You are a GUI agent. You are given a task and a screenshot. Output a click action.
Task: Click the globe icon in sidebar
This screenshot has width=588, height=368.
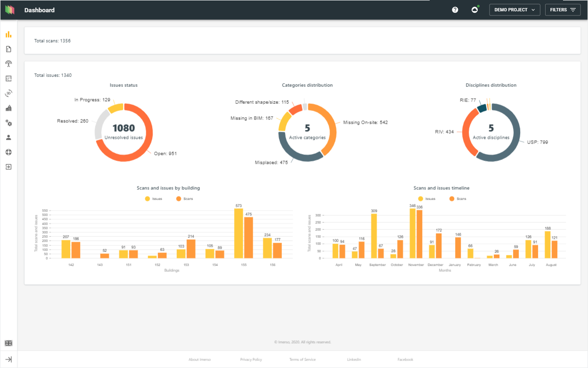coord(8,151)
